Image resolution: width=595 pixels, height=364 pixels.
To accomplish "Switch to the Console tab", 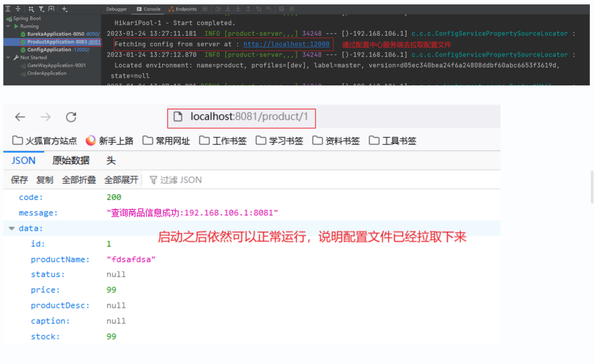I will (148, 9).
